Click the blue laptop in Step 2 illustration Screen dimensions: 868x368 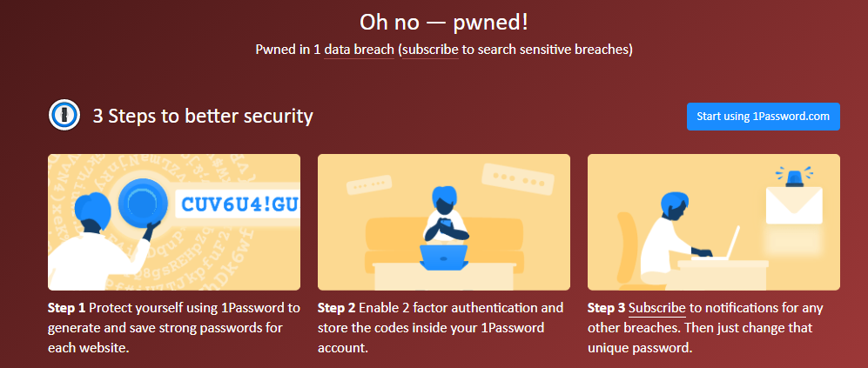(444, 258)
